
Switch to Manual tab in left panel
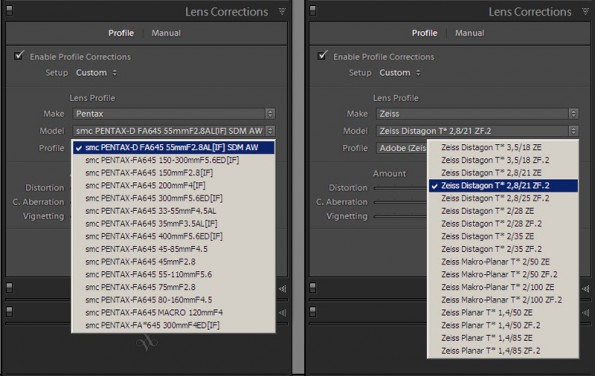pyautogui.click(x=166, y=33)
